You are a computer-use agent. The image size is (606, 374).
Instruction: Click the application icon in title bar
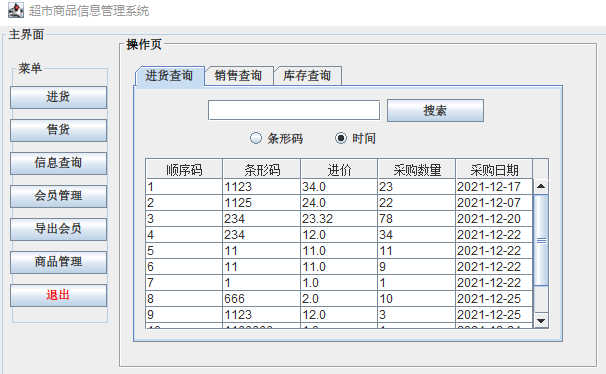[x=15, y=10]
